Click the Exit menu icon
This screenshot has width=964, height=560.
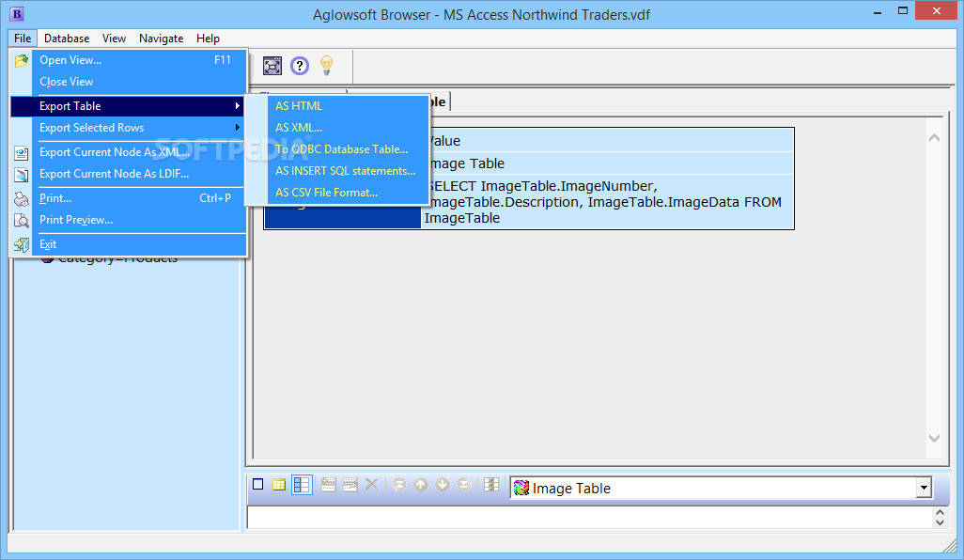(x=22, y=244)
